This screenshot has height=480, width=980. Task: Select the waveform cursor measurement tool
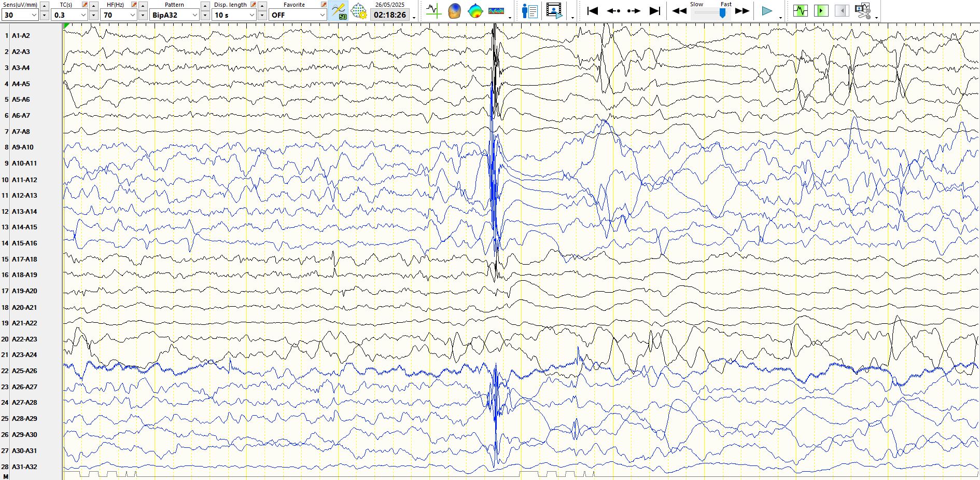click(x=433, y=10)
